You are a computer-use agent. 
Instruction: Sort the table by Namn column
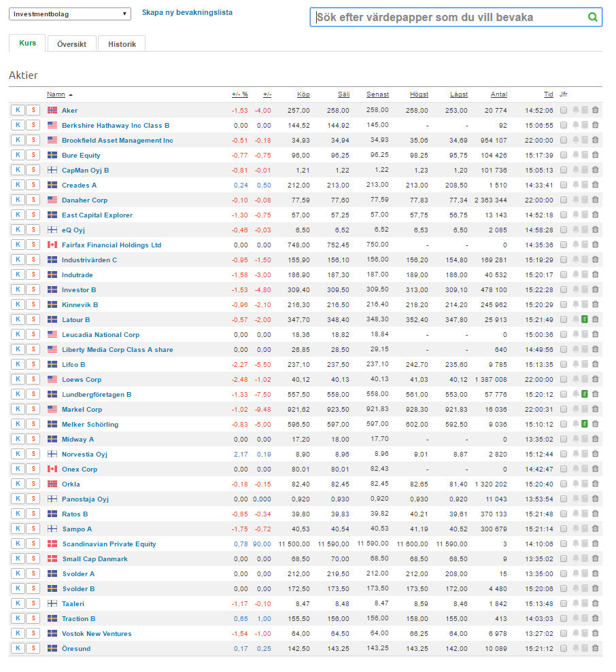[55, 94]
